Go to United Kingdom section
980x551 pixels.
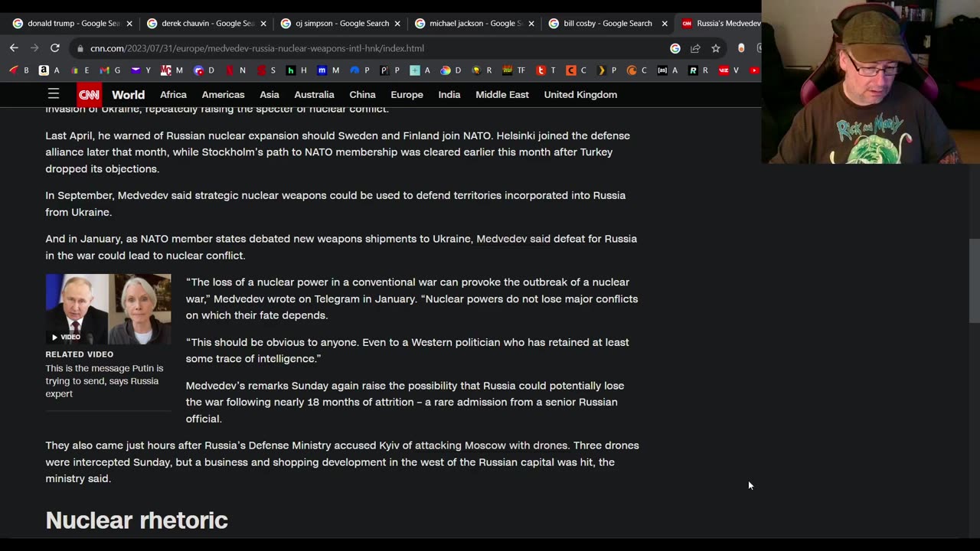tap(580, 95)
